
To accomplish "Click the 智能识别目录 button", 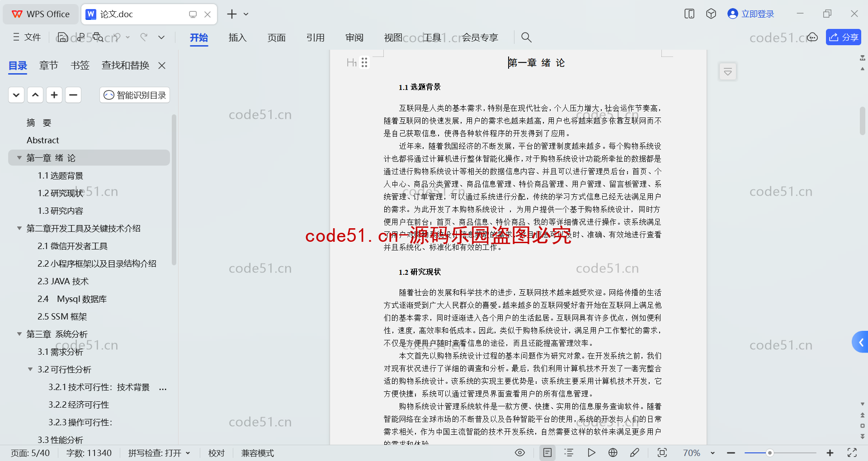I will [x=135, y=95].
